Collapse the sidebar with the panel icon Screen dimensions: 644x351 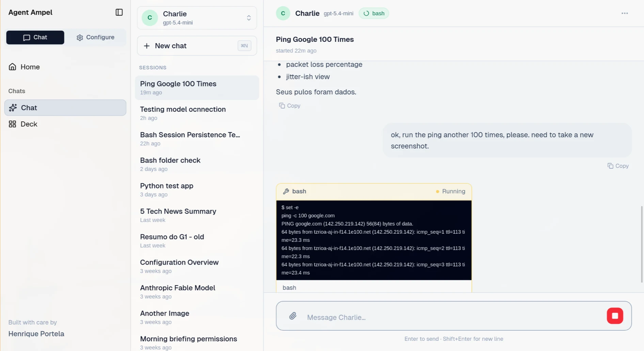tap(119, 12)
